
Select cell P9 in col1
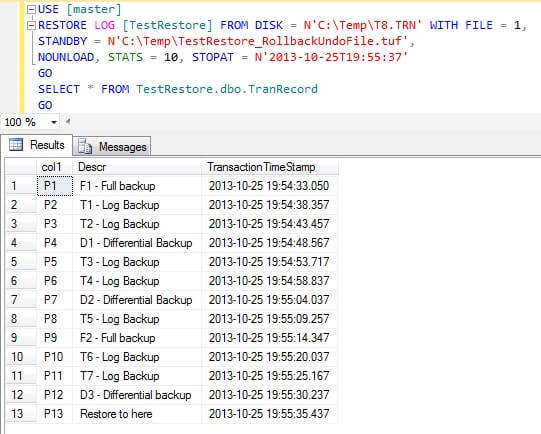(55, 338)
